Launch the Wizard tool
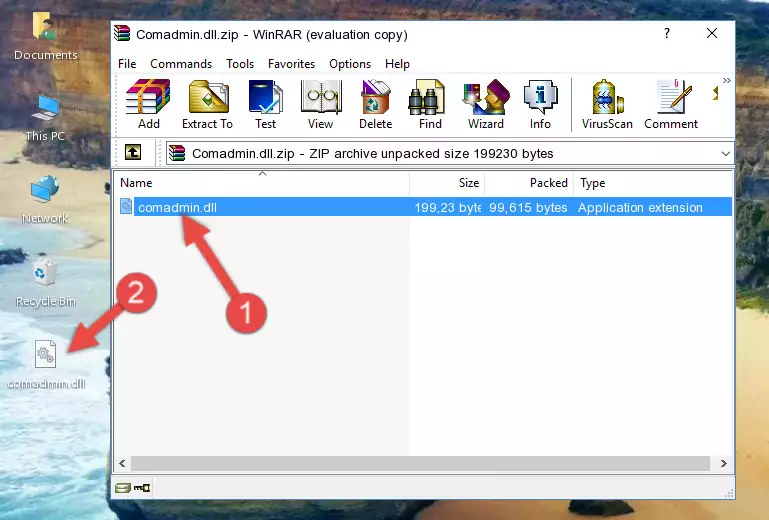769x520 pixels. 486,104
